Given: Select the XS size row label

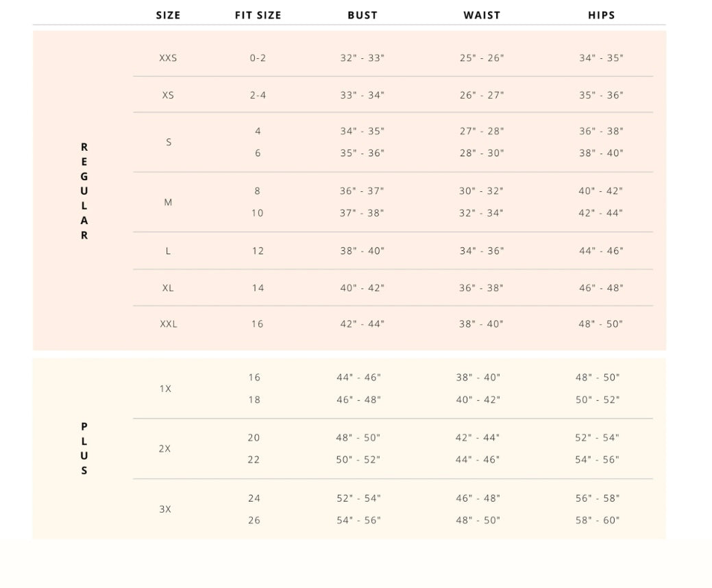Looking at the screenshot, I should 168,95.
